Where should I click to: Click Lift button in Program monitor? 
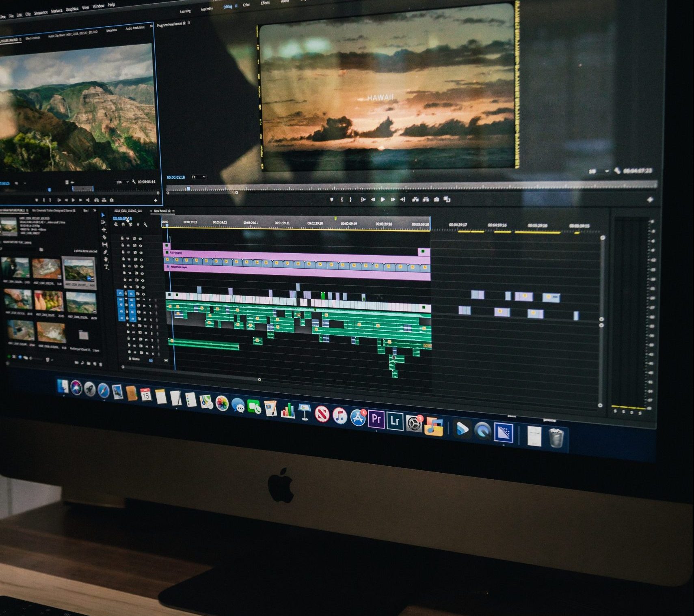(415, 199)
